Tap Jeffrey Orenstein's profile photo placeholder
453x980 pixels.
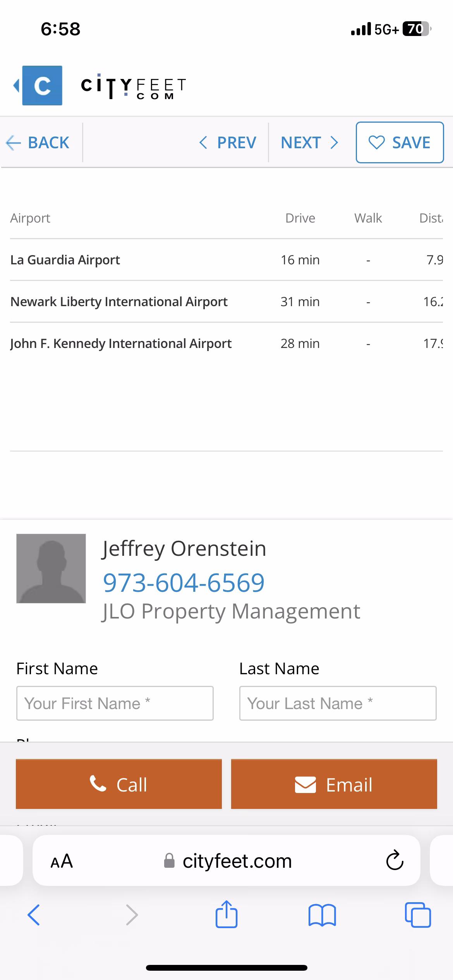pos(51,568)
